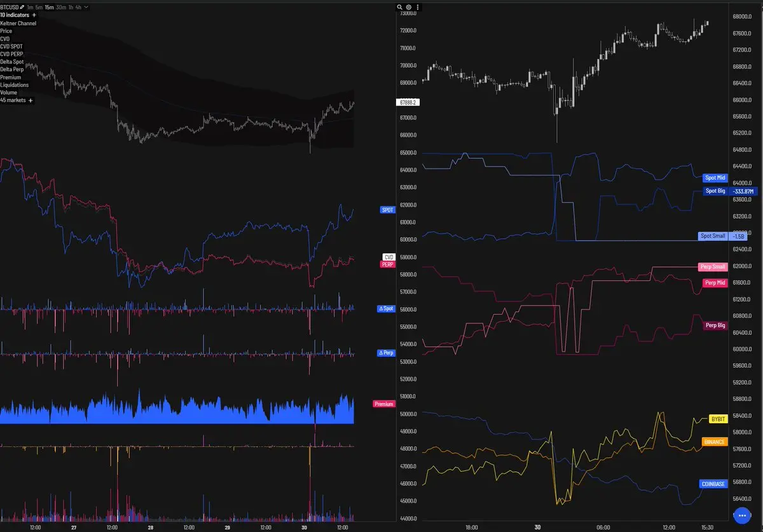Click the orange BINANCE series label
This screenshot has height=532, width=763.
715,442
